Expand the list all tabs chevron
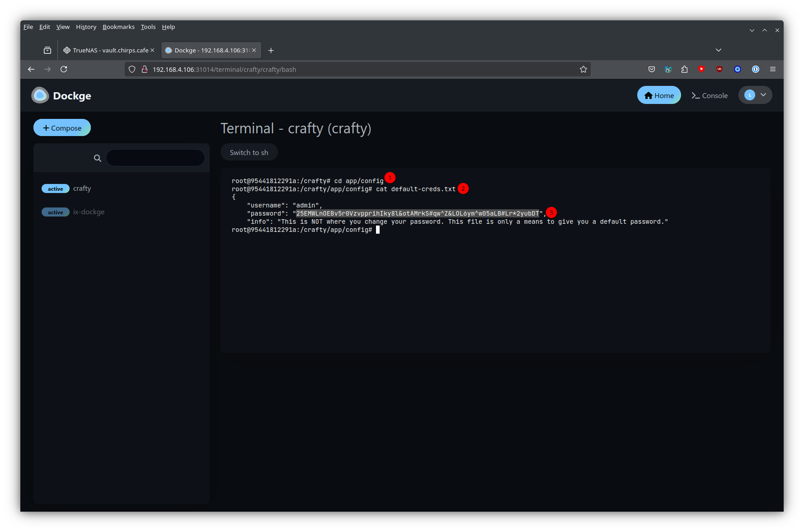 [718, 50]
